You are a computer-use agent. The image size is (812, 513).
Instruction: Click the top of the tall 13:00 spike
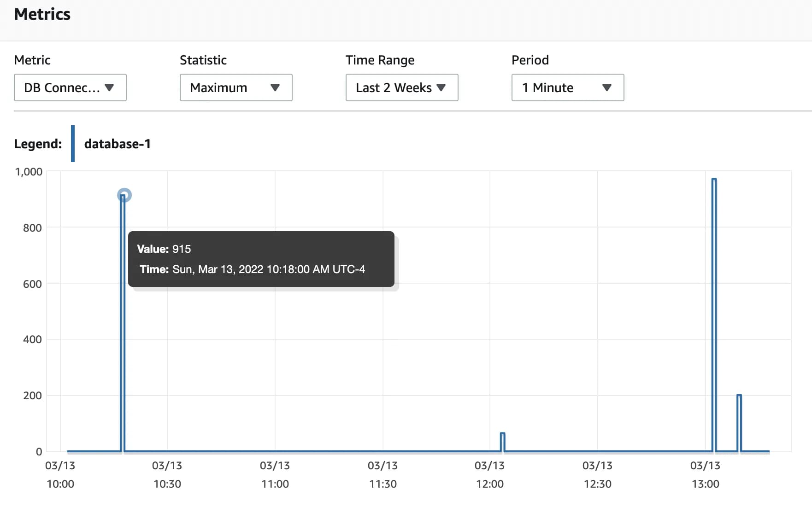tap(714, 179)
